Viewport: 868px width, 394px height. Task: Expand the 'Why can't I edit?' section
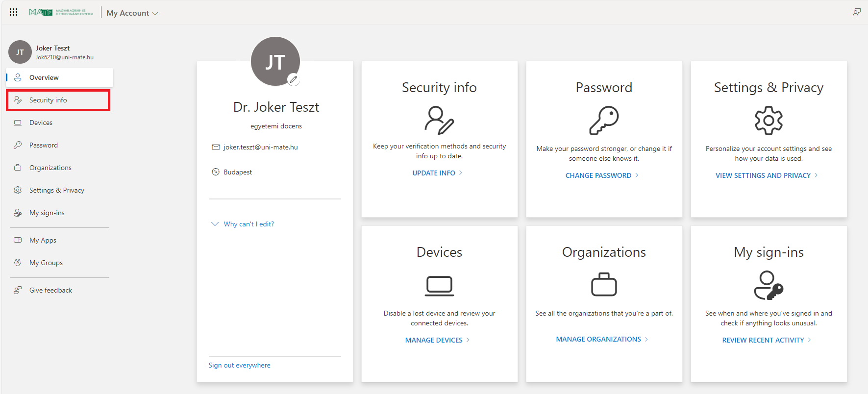coord(248,224)
